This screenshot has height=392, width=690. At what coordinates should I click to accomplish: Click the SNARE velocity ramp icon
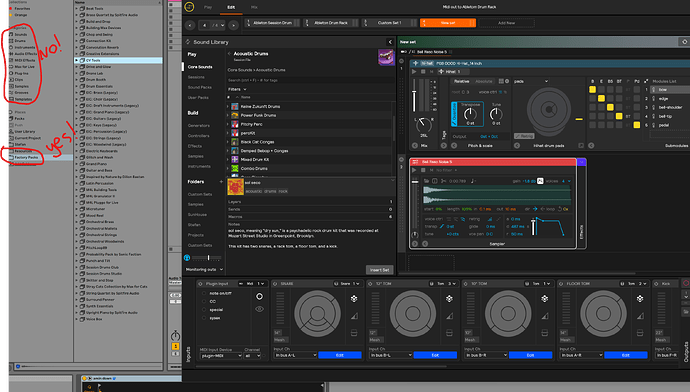click(354, 316)
